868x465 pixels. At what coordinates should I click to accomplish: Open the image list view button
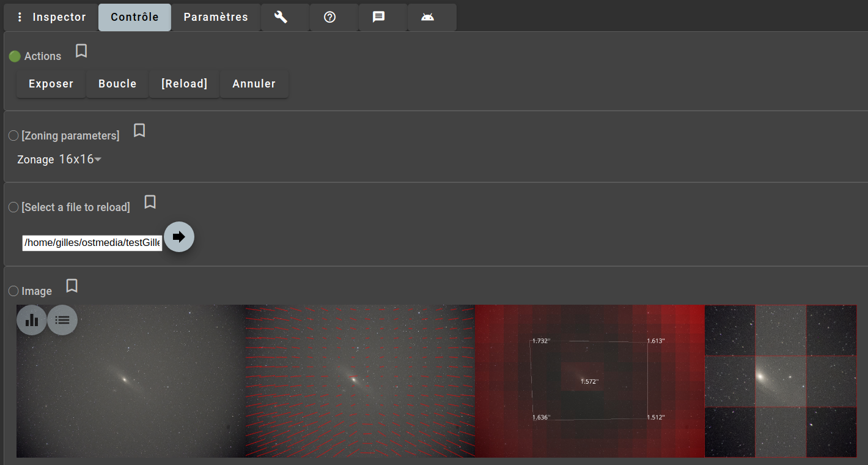[62, 319]
